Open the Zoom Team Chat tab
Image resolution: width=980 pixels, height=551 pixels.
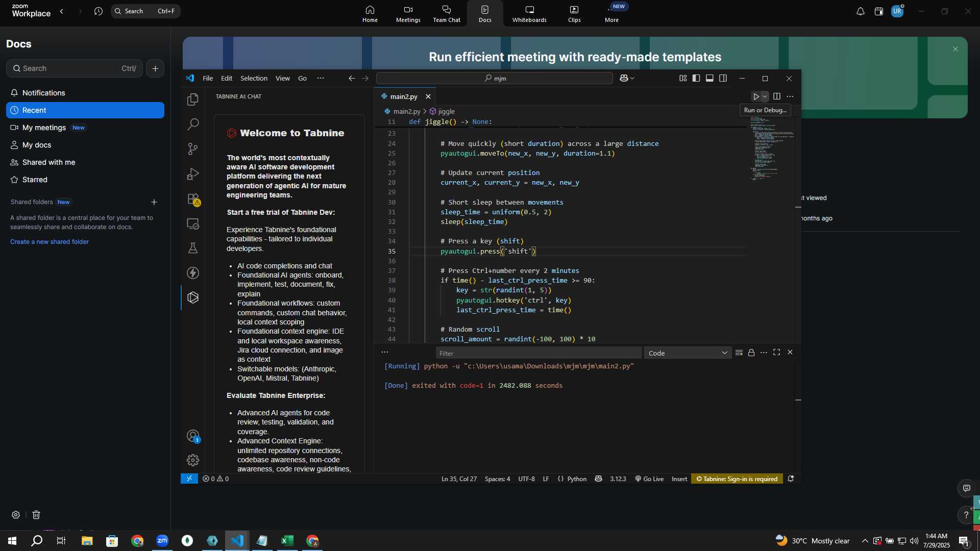click(447, 14)
